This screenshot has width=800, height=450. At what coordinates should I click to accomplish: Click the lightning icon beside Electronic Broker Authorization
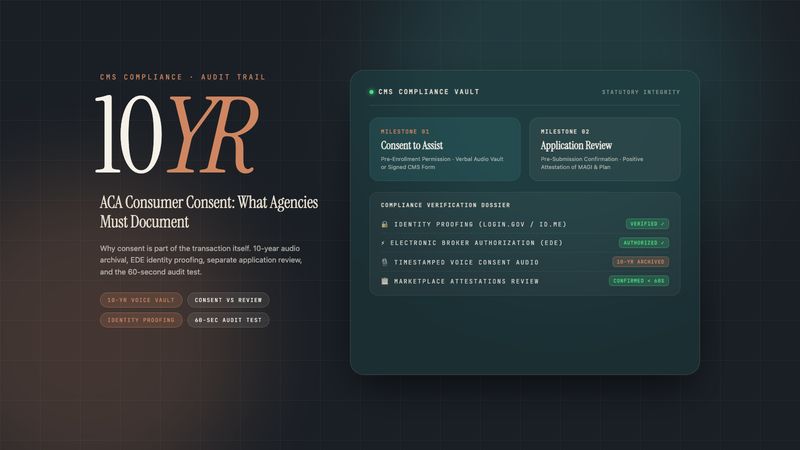(383, 243)
